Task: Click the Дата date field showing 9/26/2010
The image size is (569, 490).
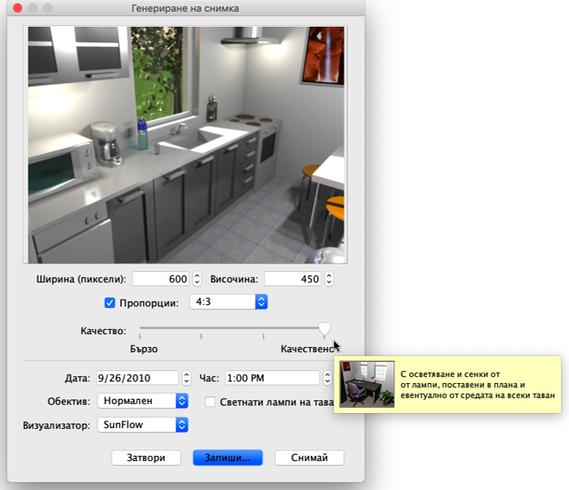Action: (x=138, y=378)
